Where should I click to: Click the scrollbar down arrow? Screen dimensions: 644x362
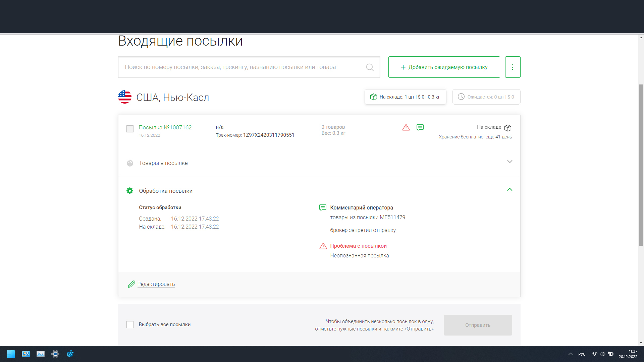pyautogui.click(x=641, y=343)
